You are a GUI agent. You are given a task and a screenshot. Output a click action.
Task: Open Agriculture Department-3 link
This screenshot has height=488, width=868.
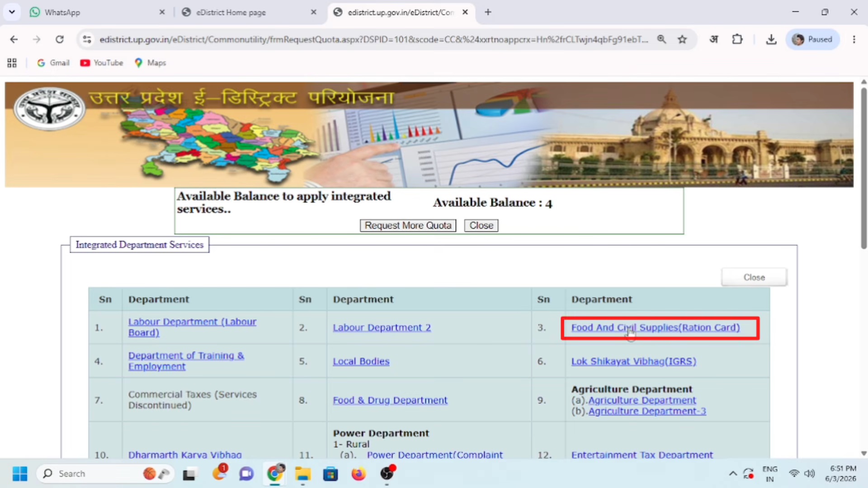647,411
